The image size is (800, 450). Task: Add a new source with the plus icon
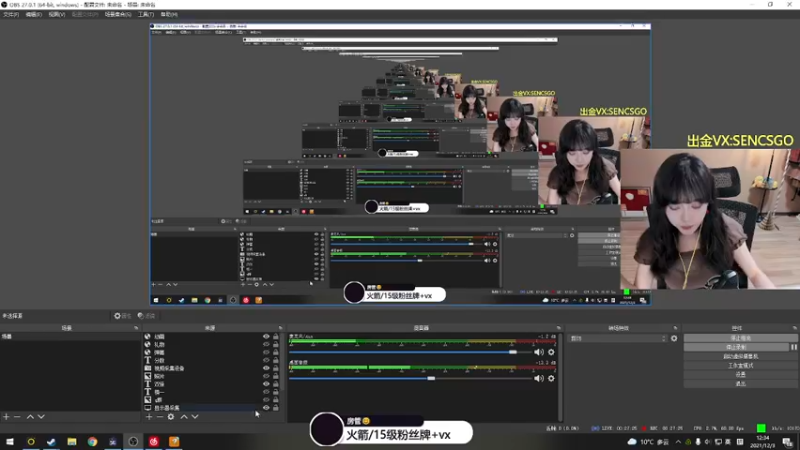point(148,417)
